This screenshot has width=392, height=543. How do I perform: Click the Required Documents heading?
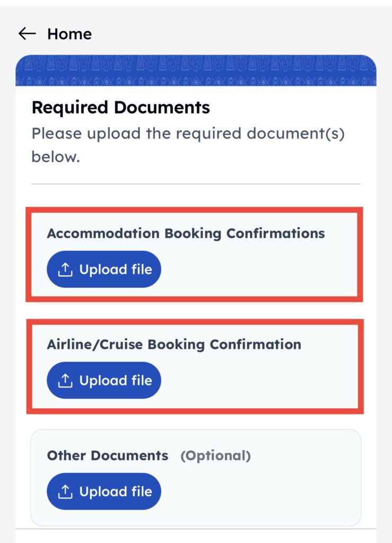(x=121, y=108)
